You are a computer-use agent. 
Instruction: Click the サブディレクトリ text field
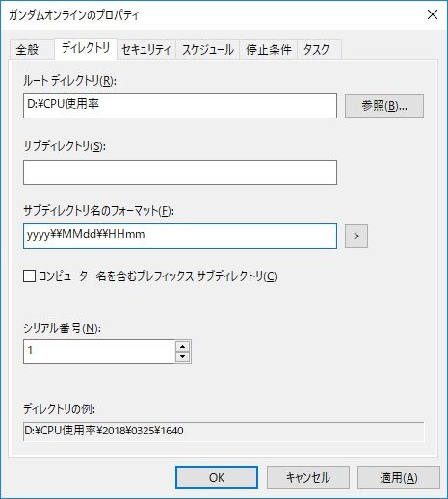[x=180, y=172]
